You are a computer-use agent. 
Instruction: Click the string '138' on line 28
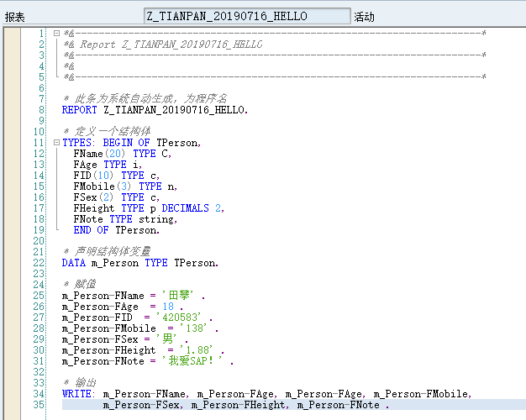click(193, 328)
